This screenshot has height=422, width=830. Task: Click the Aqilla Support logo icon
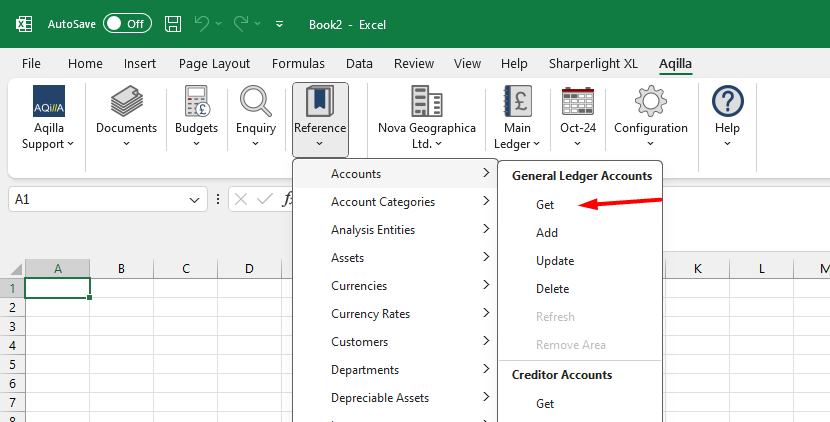click(x=49, y=102)
